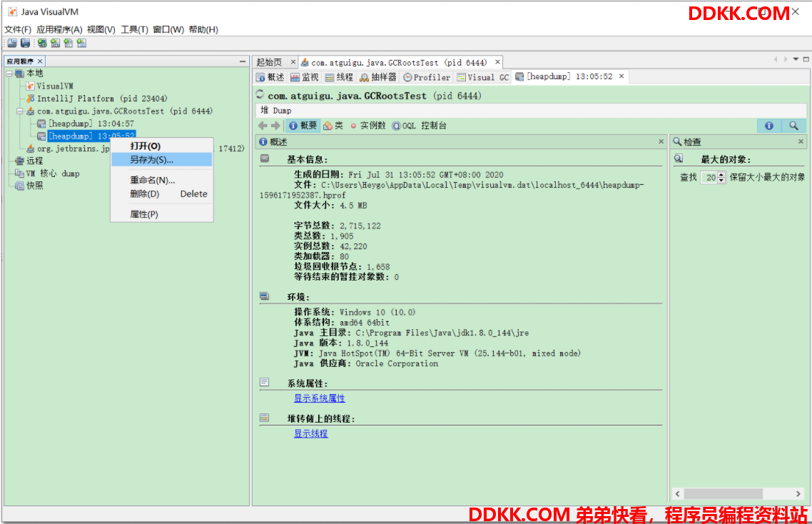Click the icon of heapdump 13:04:57
The width and height of the screenshot is (812, 524).
pyautogui.click(x=41, y=124)
